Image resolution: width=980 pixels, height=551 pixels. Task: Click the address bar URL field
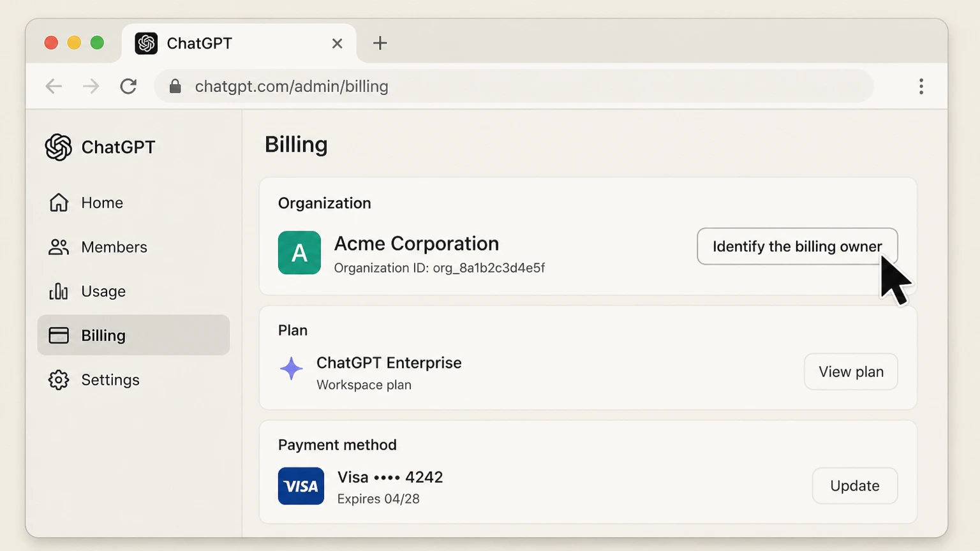(514, 86)
